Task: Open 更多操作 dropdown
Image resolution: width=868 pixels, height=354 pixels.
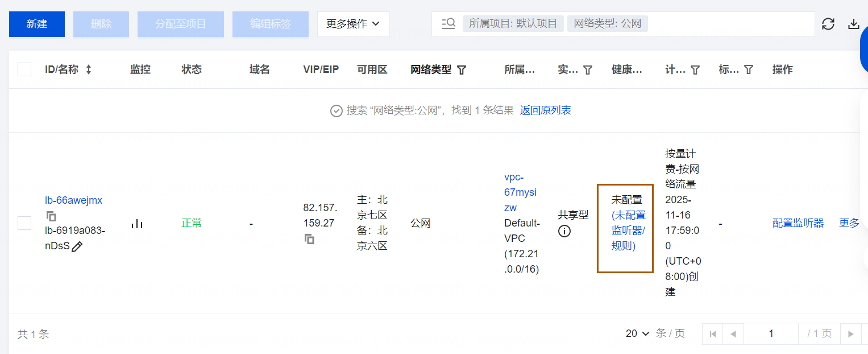Action: click(x=354, y=24)
